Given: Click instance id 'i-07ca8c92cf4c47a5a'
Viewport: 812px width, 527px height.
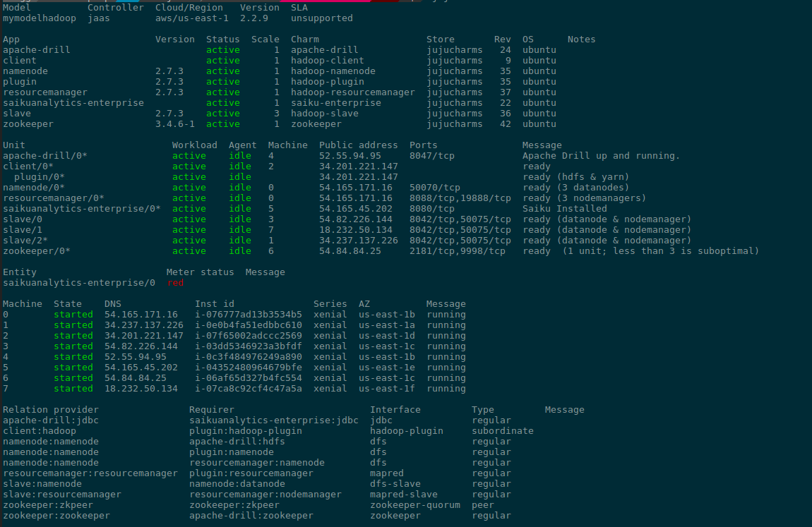Looking at the screenshot, I should [249, 389].
